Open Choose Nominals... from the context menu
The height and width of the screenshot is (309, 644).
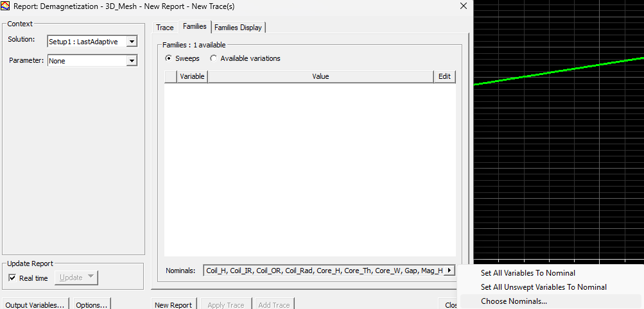point(514,301)
